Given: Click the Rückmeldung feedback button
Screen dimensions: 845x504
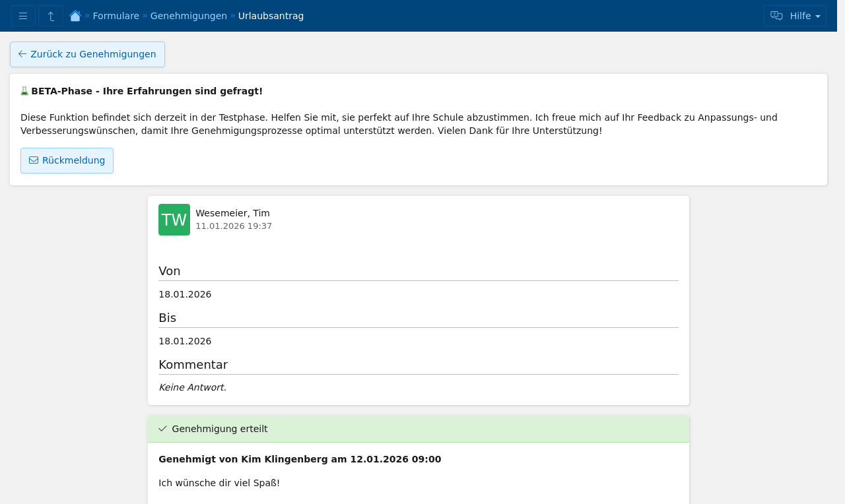Looking at the screenshot, I should pyautogui.click(x=67, y=160).
